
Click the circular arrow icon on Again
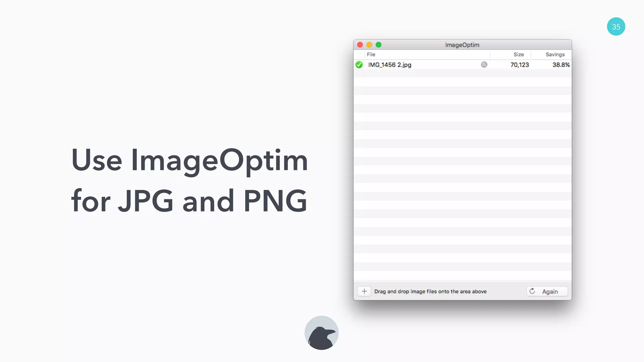(532, 291)
